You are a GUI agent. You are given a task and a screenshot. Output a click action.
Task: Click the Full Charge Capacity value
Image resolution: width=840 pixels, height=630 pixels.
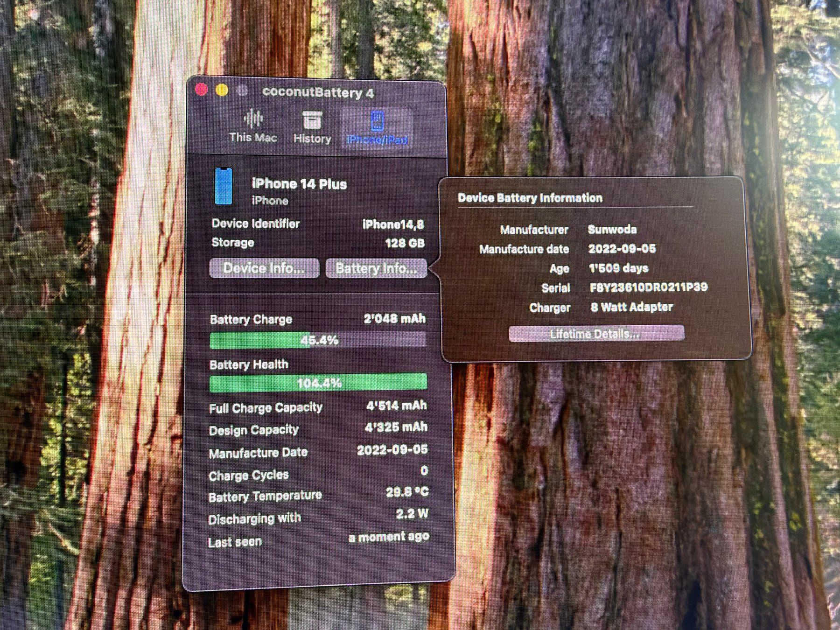[x=397, y=406]
